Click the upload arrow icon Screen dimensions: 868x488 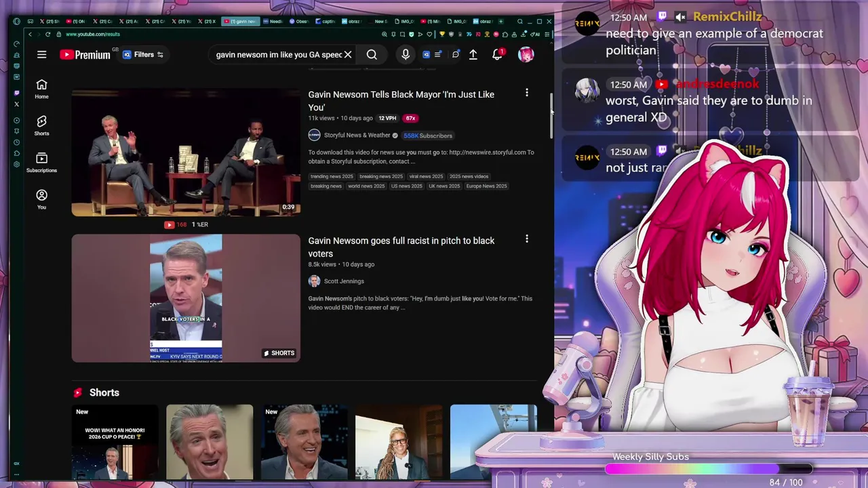click(x=473, y=55)
